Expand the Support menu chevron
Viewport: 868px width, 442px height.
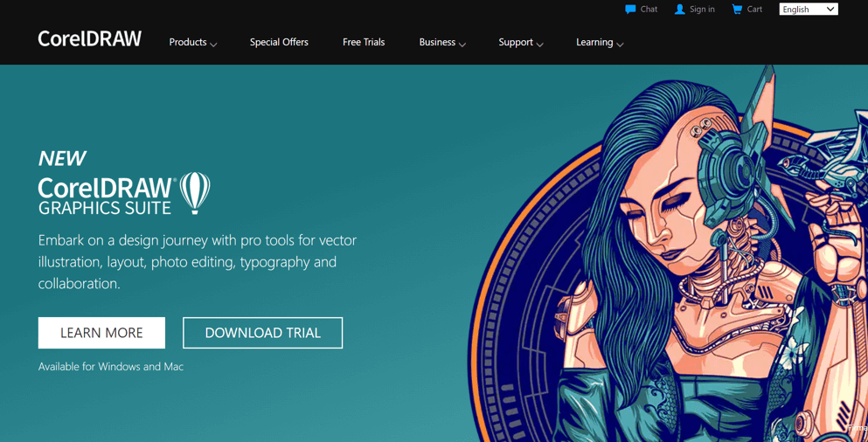pos(539,45)
